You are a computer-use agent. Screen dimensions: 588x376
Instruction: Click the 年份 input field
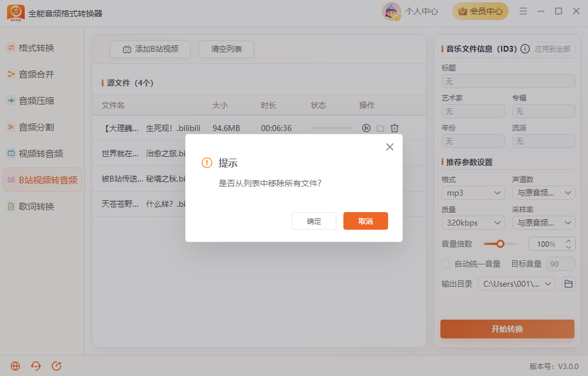pos(473,141)
